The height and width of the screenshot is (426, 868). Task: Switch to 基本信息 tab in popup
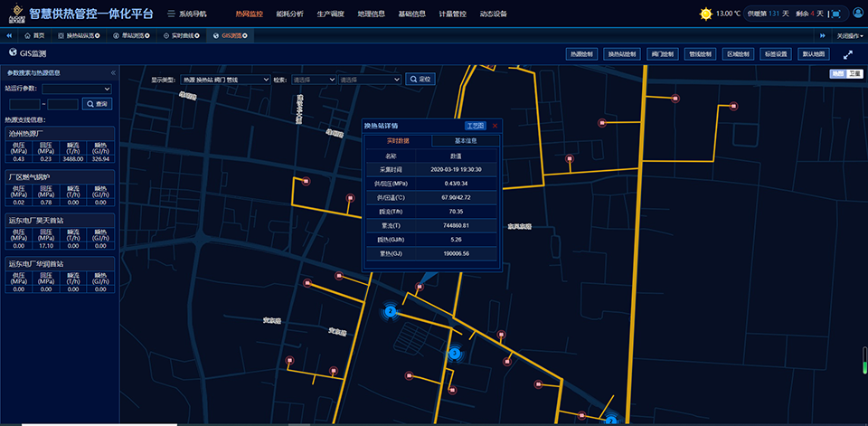[465, 141]
